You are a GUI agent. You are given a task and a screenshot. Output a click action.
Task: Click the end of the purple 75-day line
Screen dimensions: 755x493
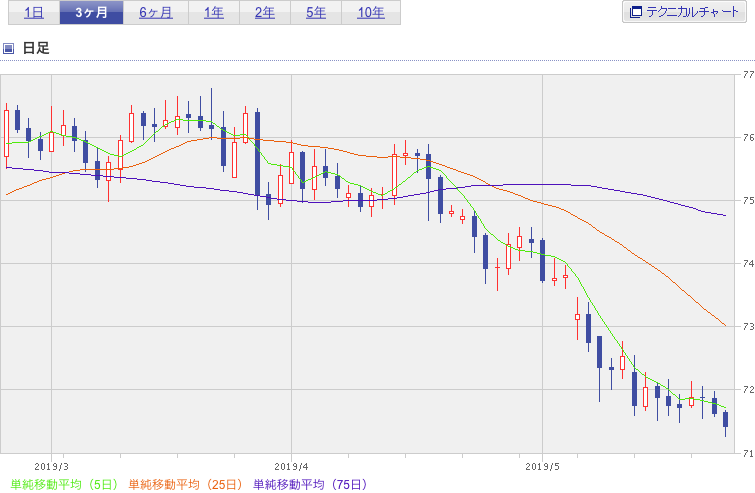coord(725,215)
